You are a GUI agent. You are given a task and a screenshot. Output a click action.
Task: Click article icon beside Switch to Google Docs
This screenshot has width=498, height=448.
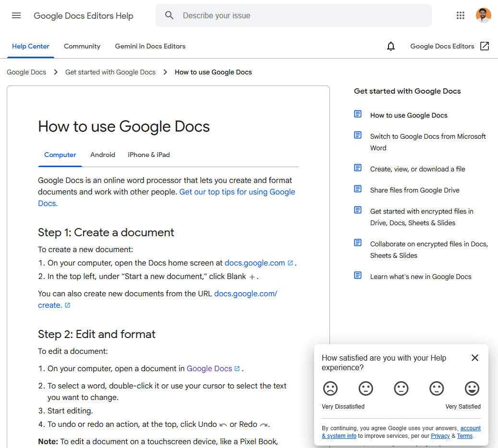point(358,135)
